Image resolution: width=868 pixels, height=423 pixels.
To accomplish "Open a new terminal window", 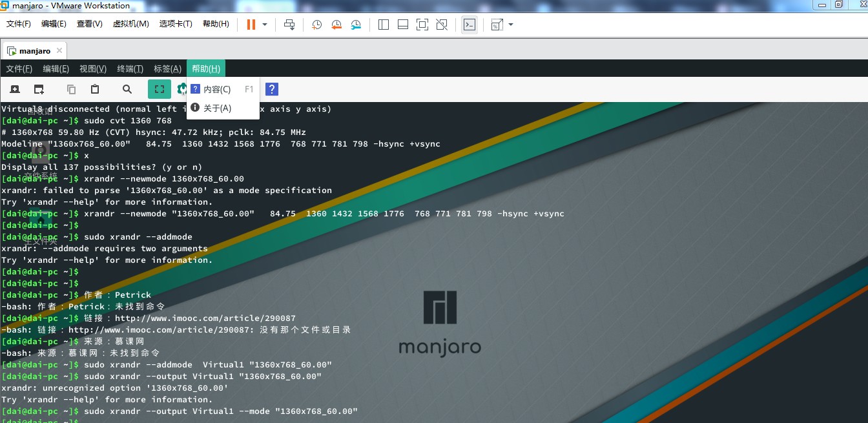I will pyautogui.click(x=39, y=89).
